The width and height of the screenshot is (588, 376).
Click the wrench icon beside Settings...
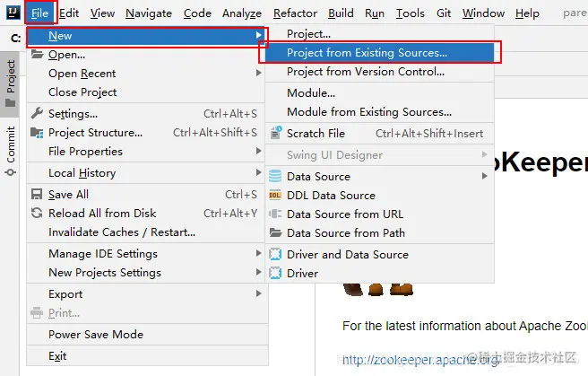[37, 113]
